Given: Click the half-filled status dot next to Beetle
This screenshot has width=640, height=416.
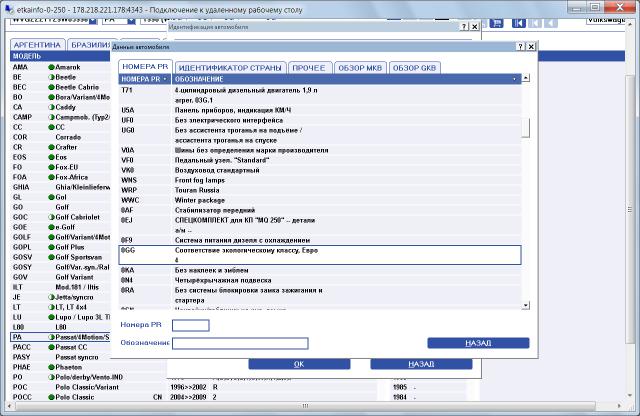Looking at the screenshot, I should (51, 77).
